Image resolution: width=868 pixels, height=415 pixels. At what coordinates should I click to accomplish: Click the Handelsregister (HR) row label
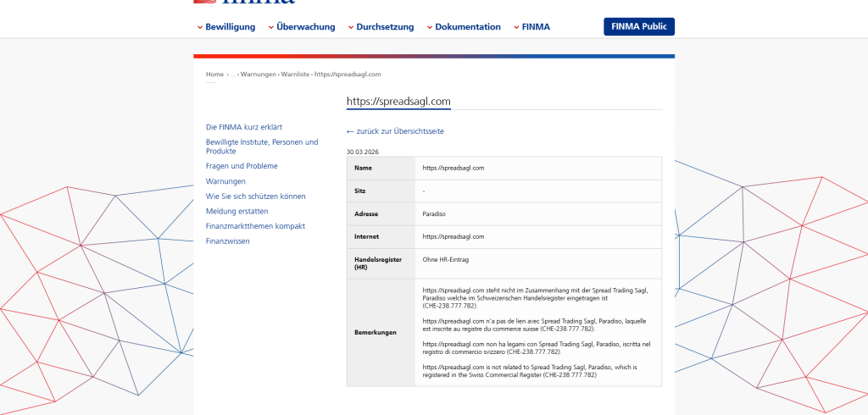coord(378,263)
